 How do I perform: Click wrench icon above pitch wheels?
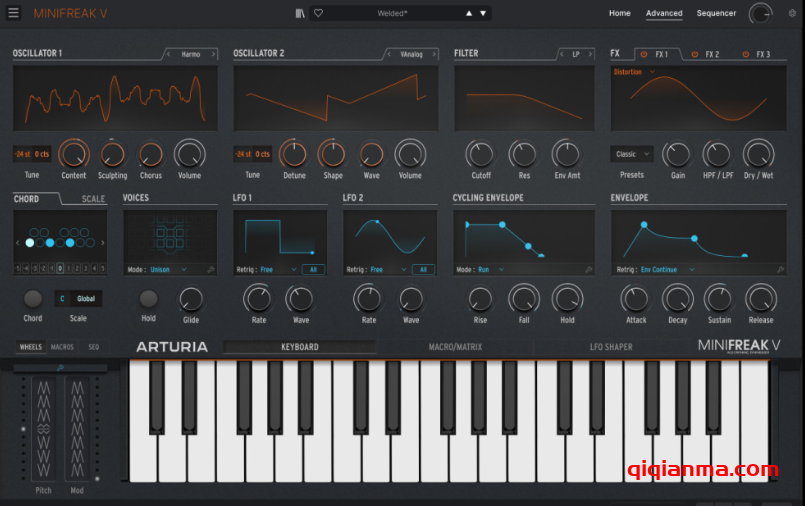point(60,367)
